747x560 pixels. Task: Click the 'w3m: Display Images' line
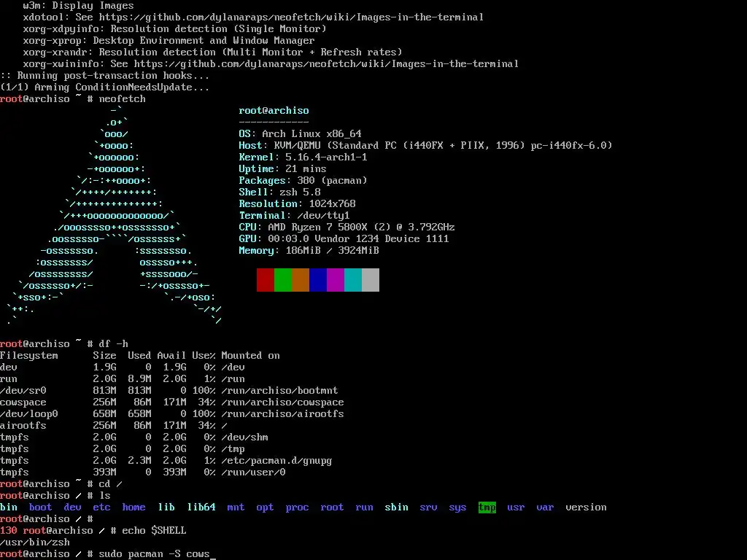[x=79, y=6]
